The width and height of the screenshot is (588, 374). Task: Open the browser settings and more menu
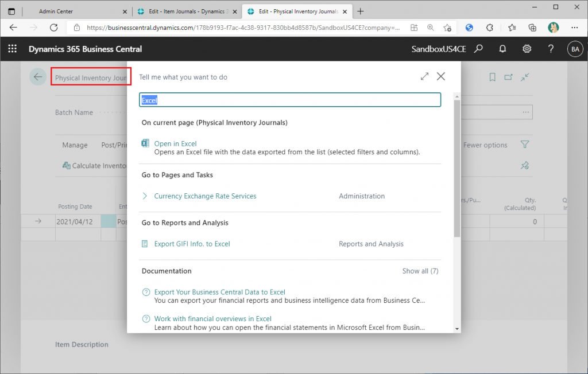574,28
